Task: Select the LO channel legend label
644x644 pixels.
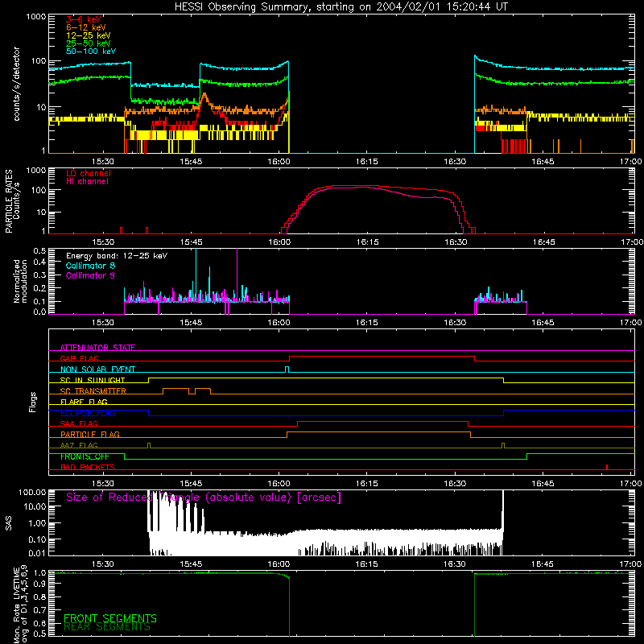Action: pos(89,173)
